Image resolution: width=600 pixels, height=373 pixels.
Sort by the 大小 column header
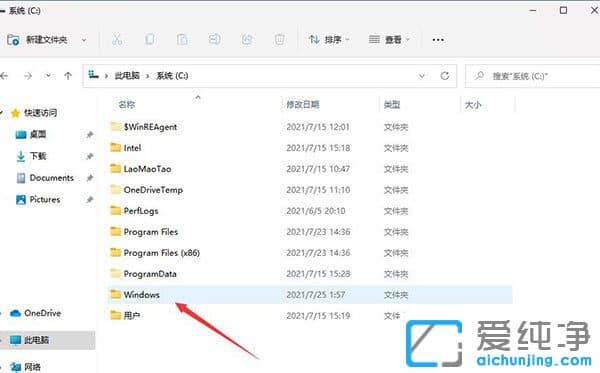click(473, 104)
